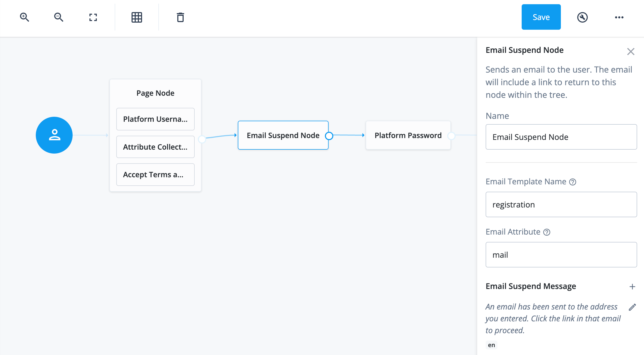The image size is (644, 355).
Task: Zoom into the tree canvas
Action: point(24,17)
